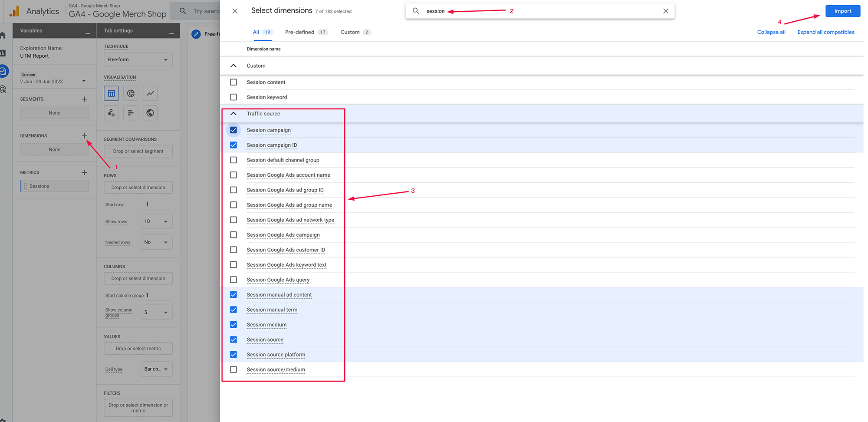
Task: Switch to the scatter plot visualization
Action: point(111,112)
